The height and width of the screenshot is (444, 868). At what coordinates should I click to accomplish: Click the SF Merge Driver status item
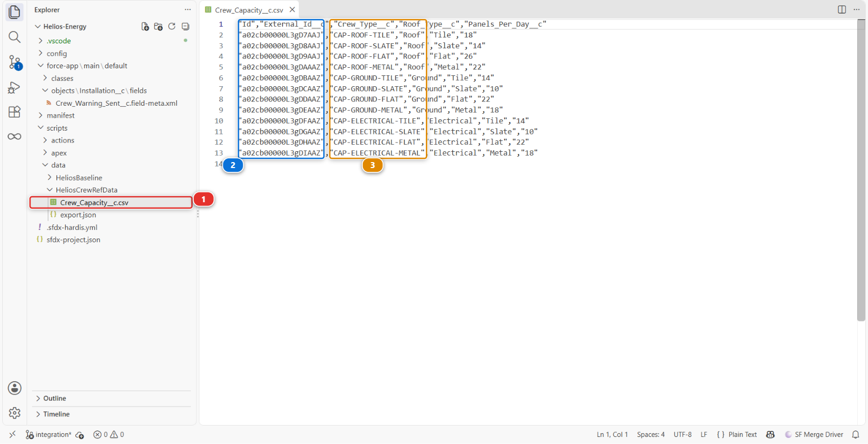coord(814,435)
